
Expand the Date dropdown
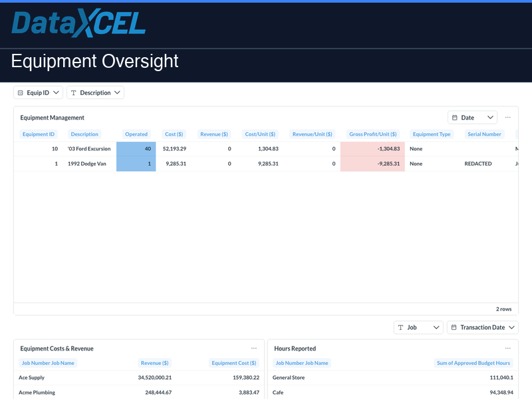click(491, 117)
